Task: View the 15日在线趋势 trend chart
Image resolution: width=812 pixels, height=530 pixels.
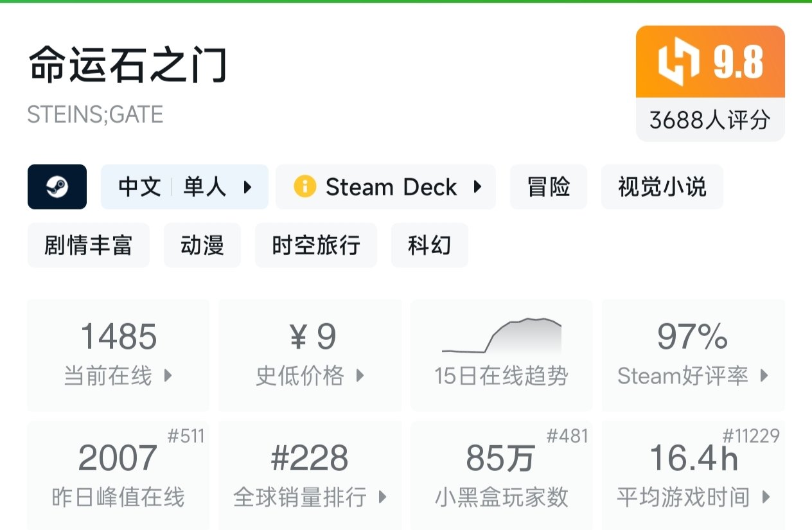Action: [x=501, y=355]
